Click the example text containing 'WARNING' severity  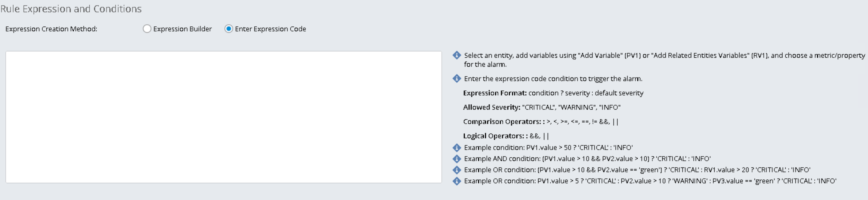[650, 181]
